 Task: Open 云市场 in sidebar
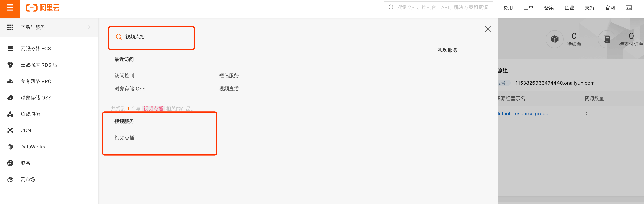pyautogui.click(x=28, y=179)
